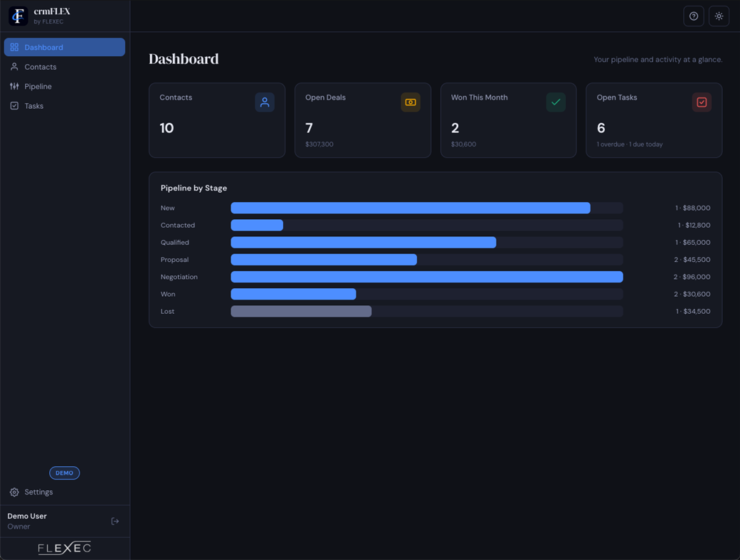Navigate to the Pipeline menu item

[x=65, y=86]
